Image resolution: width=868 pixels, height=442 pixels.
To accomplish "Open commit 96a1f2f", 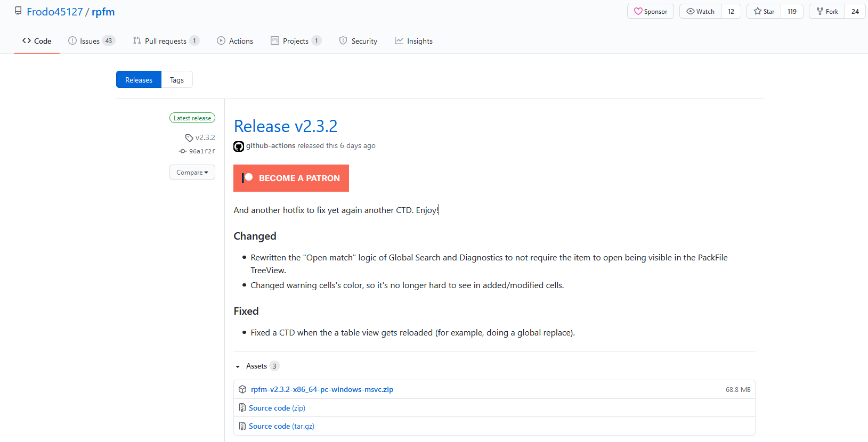I will click(197, 151).
